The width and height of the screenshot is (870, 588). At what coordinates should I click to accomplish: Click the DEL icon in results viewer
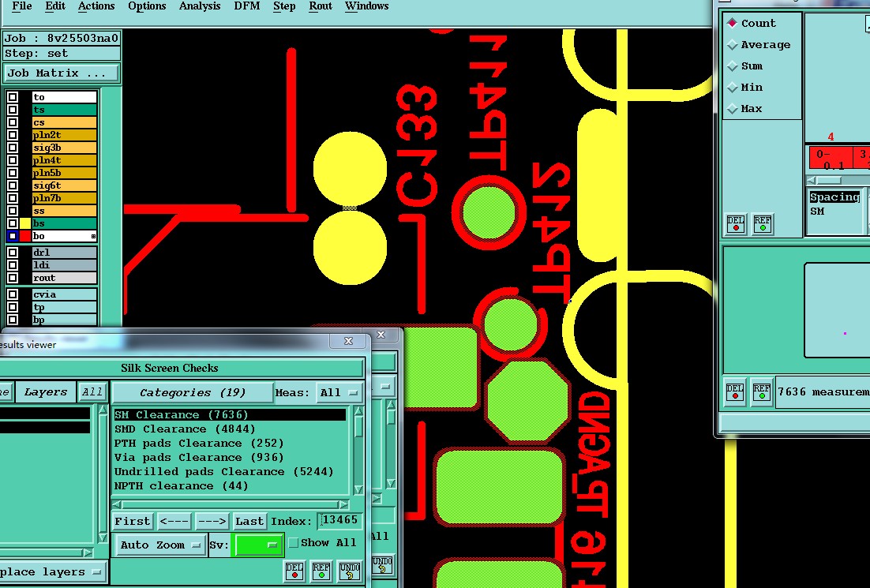[294, 571]
